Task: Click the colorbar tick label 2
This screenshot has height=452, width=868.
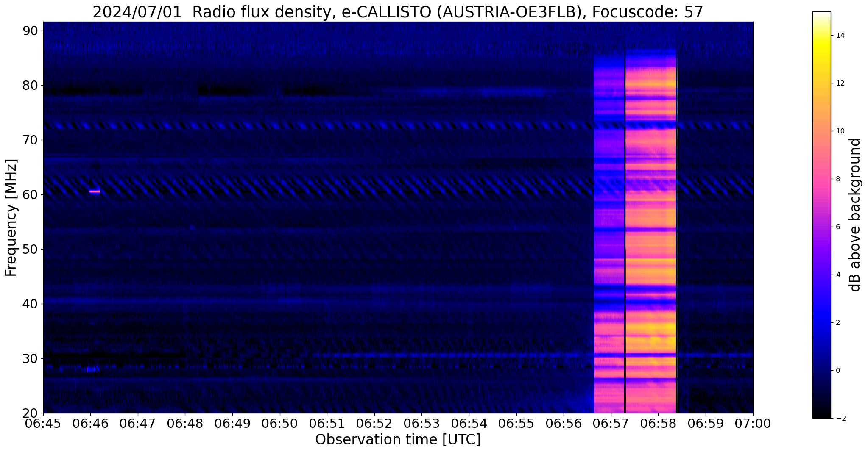Action: click(x=837, y=322)
